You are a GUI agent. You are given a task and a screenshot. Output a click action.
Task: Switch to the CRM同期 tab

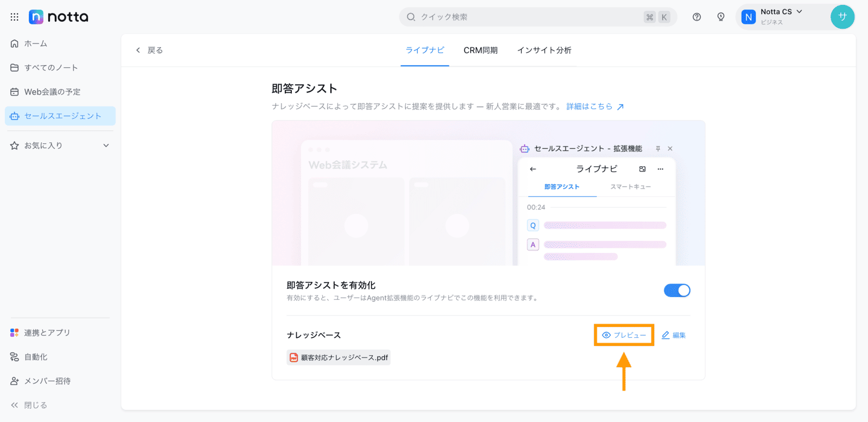click(481, 50)
